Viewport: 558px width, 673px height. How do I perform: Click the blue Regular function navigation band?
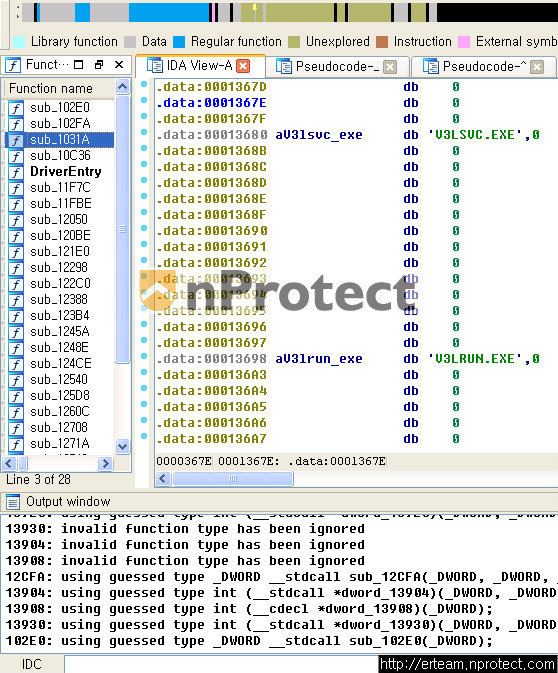(x=169, y=12)
